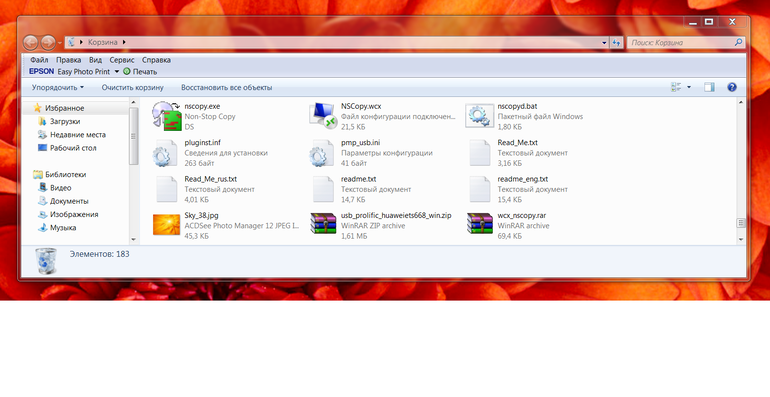Click the Печать button in Epson toolbar
This screenshot has height=397, width=770.
point(140,71)
